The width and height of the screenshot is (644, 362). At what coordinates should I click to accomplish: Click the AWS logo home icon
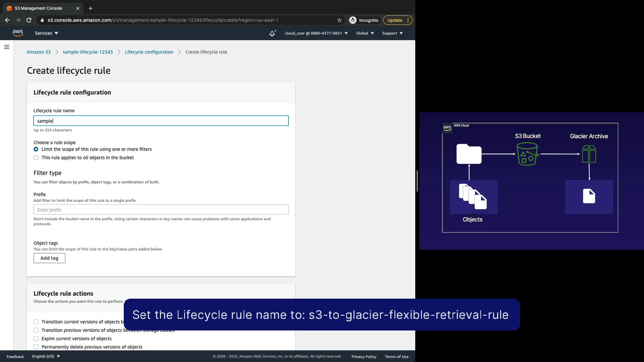point(17,33)
